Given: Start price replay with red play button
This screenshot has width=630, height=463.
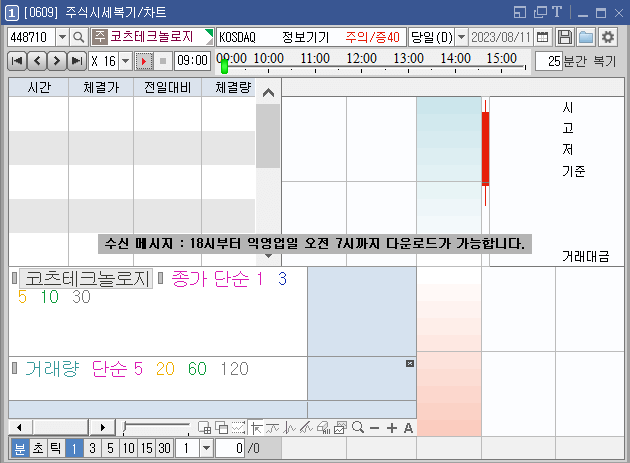Looking at the screenshot, I should pos(143,61).
